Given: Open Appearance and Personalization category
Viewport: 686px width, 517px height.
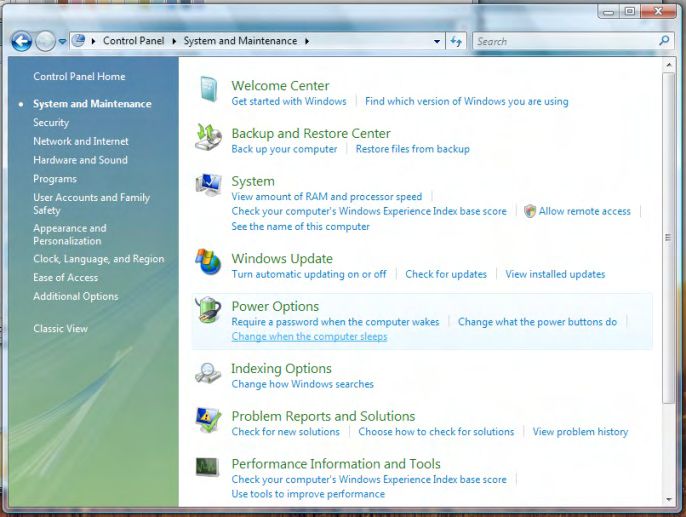Looking at the screenshot, I should point(70,234).
